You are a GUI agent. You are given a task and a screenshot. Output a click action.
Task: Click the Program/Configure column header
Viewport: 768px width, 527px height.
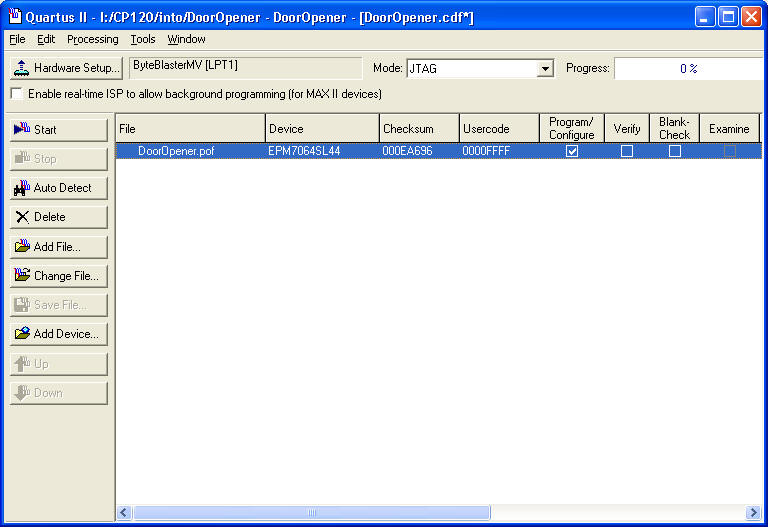pos(572,128)
